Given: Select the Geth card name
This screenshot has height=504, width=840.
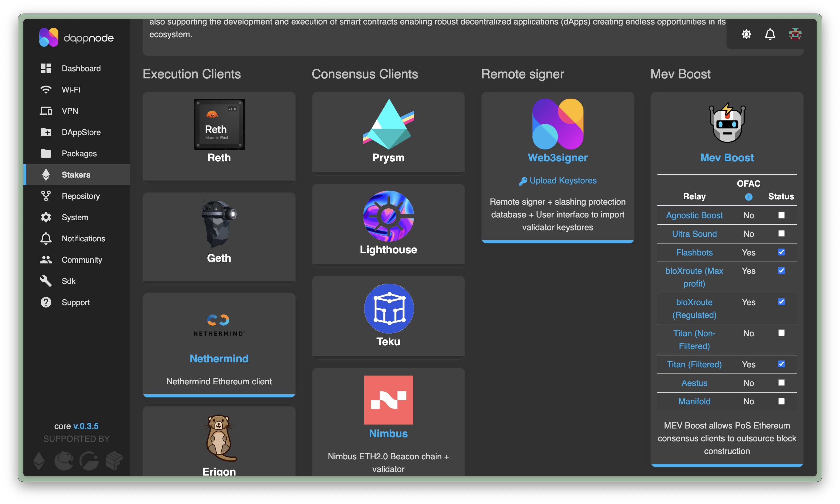Looking at the screenshot, I should [219, 258].
